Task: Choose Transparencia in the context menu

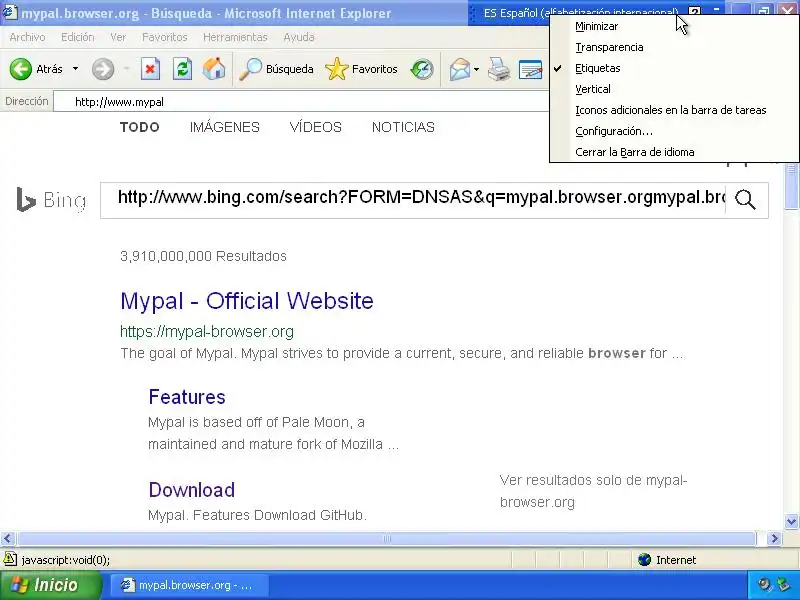Action: [x=674, y=47]
